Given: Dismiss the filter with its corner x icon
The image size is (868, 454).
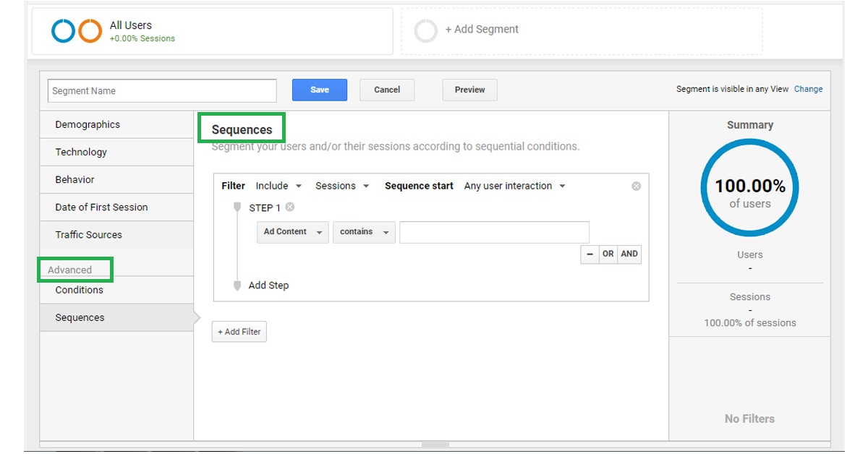Looking at the screenshot, I should click(636, 185).
